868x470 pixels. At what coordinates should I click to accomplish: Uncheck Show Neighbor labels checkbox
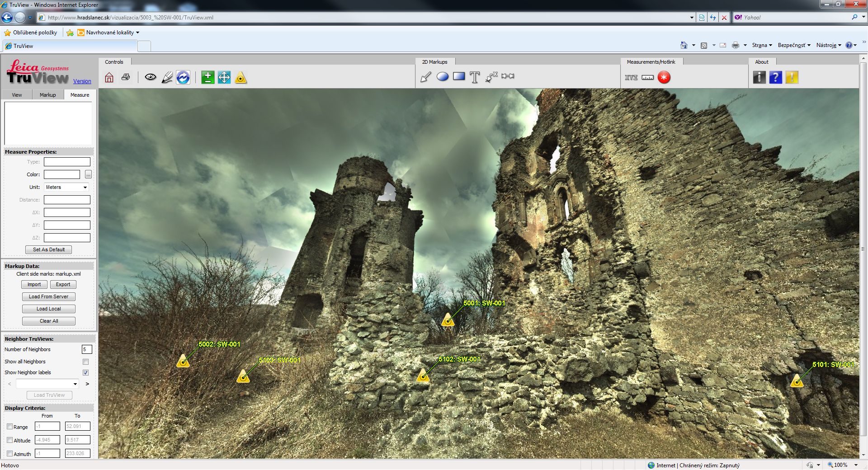pos(85,372)
